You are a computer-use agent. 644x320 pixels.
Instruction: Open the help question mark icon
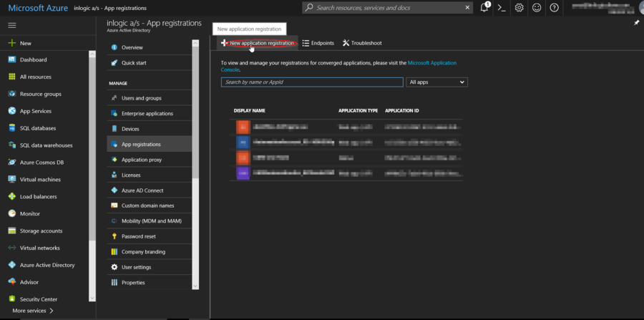pos(554,8)
